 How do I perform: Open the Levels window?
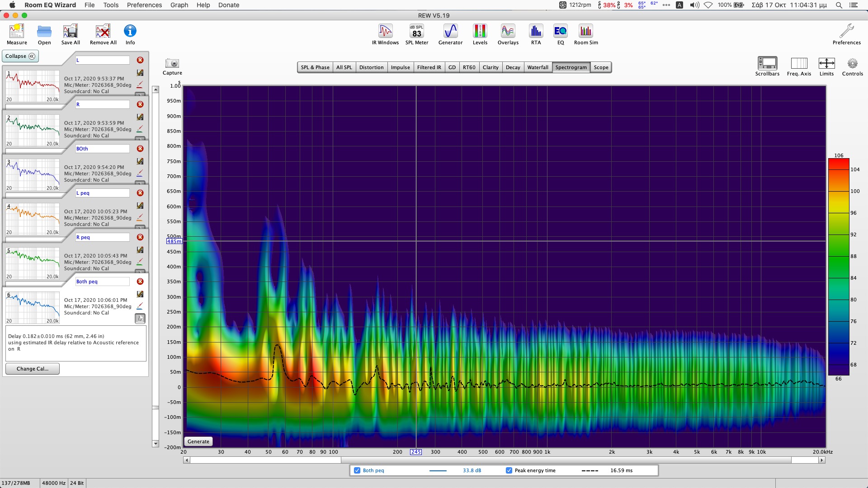click(480, 34)
